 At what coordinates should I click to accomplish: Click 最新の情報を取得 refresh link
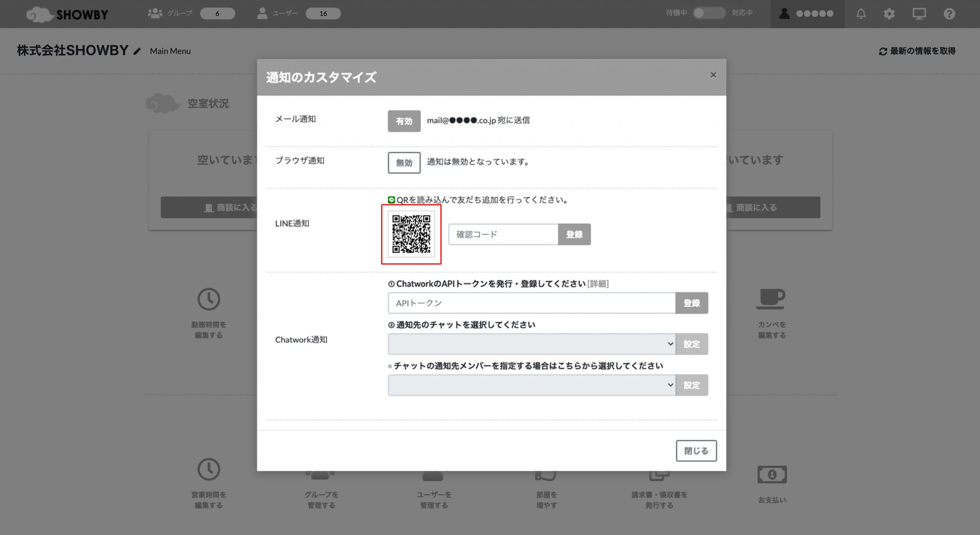click(x=917, y=51)
